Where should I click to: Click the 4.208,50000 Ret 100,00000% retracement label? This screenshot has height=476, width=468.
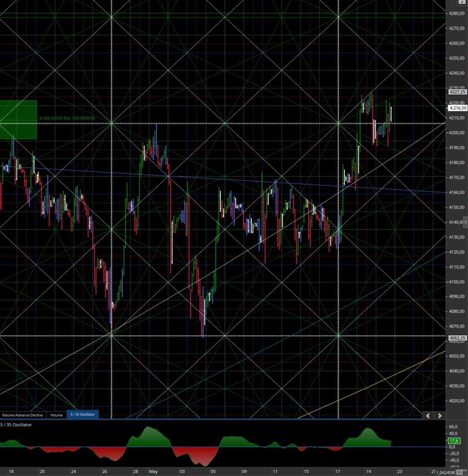click(67, 118)
